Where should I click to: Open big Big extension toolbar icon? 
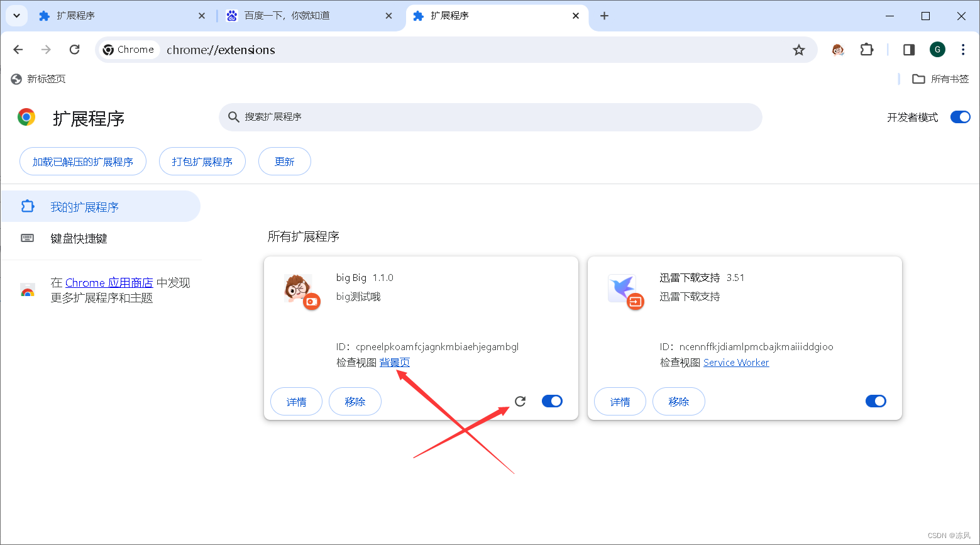[x=837, y=50]
